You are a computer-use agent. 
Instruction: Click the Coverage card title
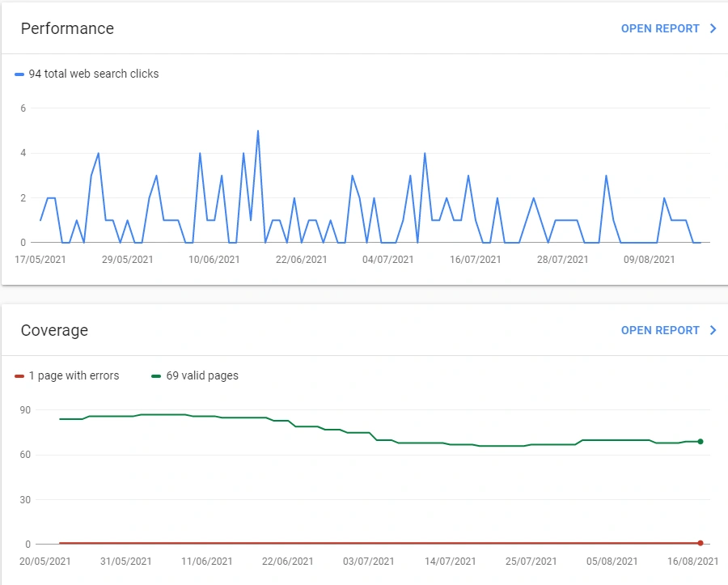click(54, 330)
